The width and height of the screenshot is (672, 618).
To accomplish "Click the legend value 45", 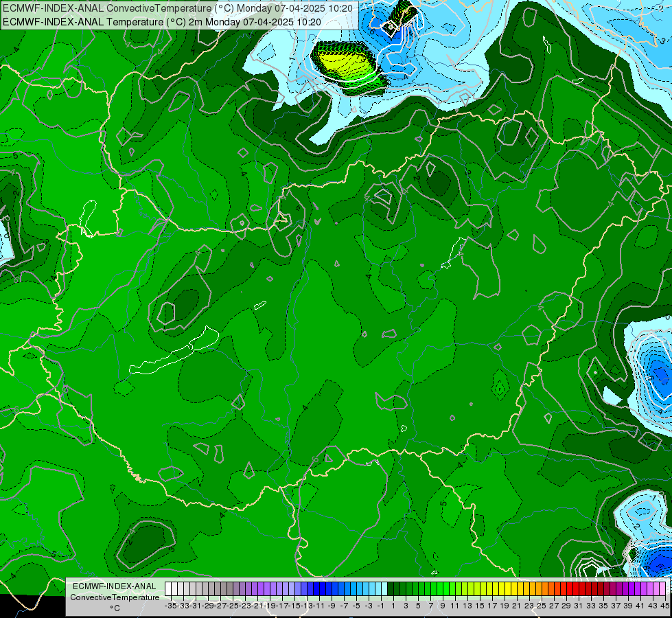I will point(664,606).
